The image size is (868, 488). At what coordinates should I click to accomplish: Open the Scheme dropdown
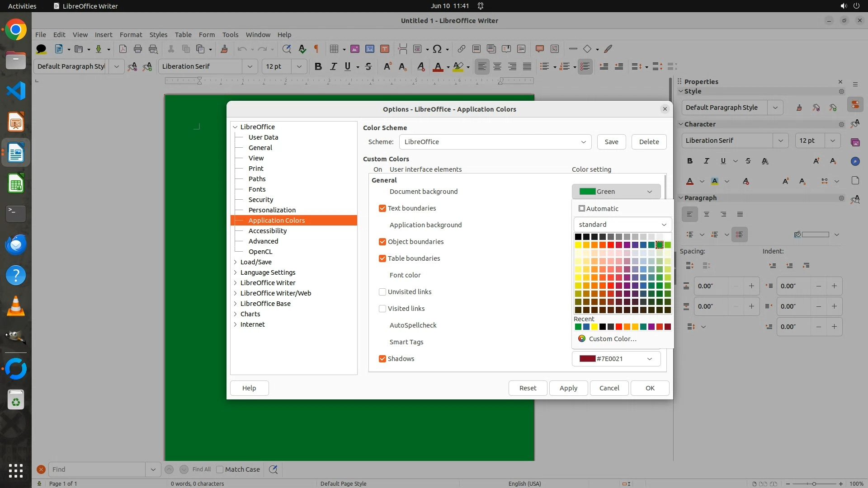tap(495, 142)
